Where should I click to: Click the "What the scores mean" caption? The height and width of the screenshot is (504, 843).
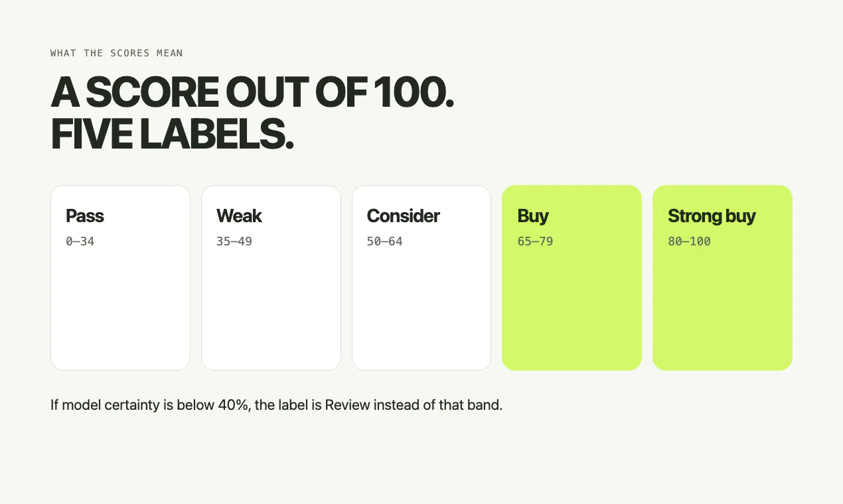[117, 53]
